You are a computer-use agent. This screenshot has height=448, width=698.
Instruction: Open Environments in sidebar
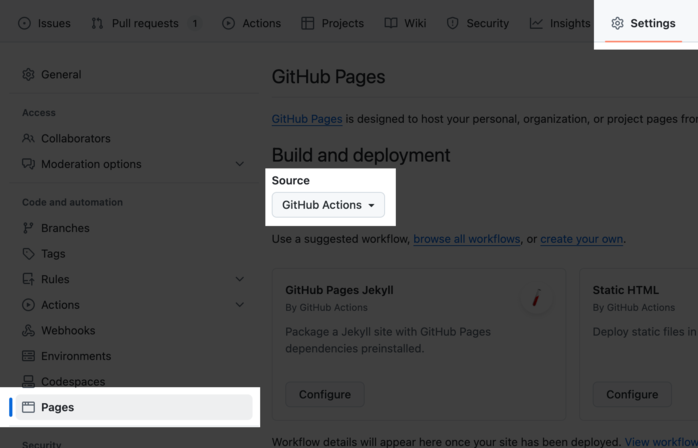point(134,356)
